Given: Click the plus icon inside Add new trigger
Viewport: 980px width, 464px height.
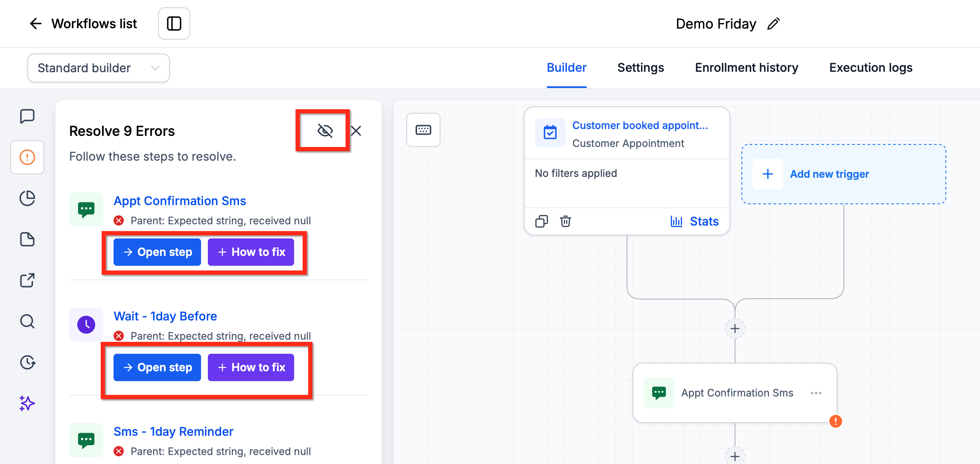Looking at the screenshot, I should click(x=768, y=174).
